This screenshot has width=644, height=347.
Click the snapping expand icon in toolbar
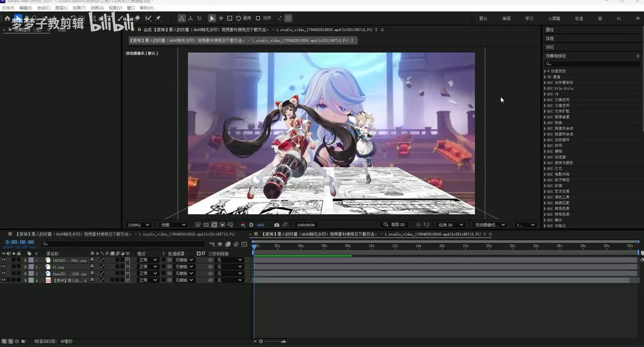pyautogui.click(x=279, y=18)
